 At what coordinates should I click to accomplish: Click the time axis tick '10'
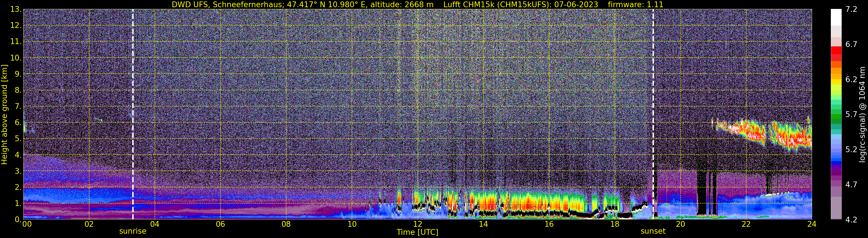352,224
